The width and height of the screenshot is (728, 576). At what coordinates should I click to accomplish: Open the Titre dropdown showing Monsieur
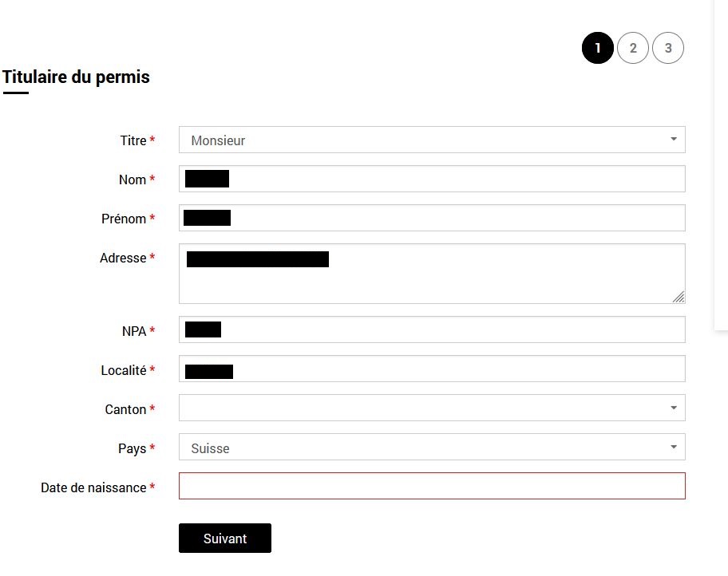[x=432, y=140]
